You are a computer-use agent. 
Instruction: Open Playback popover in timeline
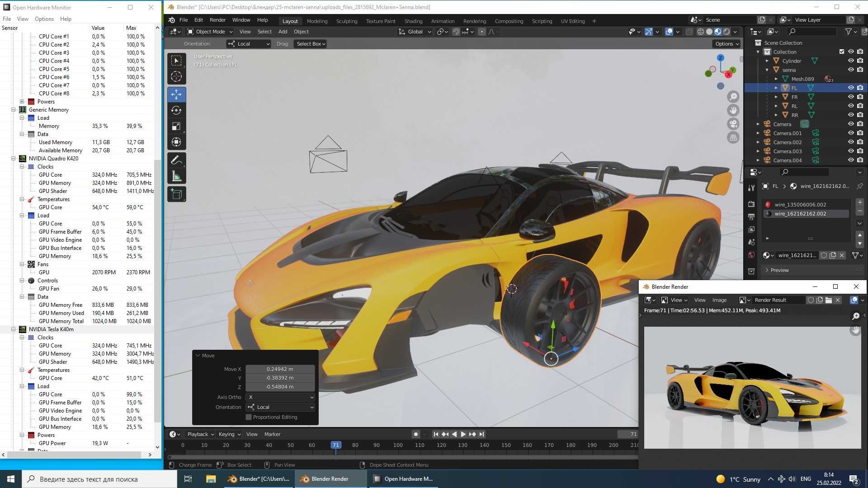pos(200,434)
